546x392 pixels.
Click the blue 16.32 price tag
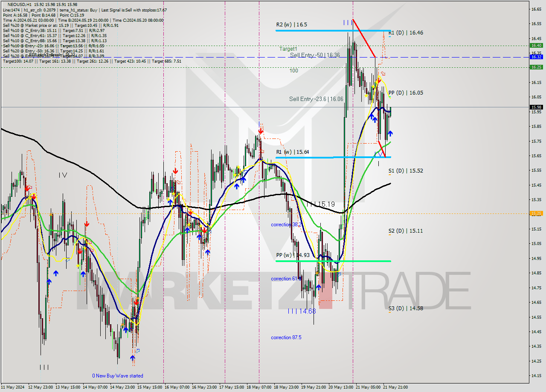click(x=536, y=57)
